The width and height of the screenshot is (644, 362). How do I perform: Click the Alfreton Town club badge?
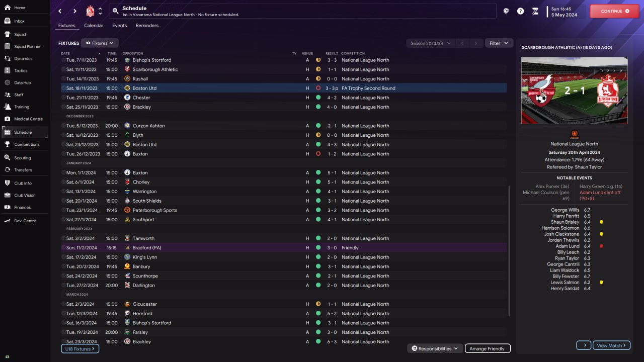tap(90, 11)
